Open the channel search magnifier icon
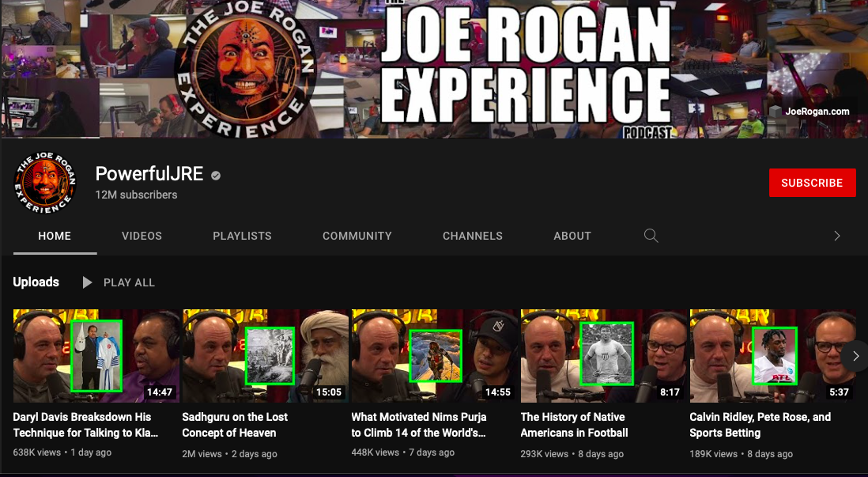Image resolution: width=868 pixels, height=477 pixels. pyautogui.click(x=651, y=236)
